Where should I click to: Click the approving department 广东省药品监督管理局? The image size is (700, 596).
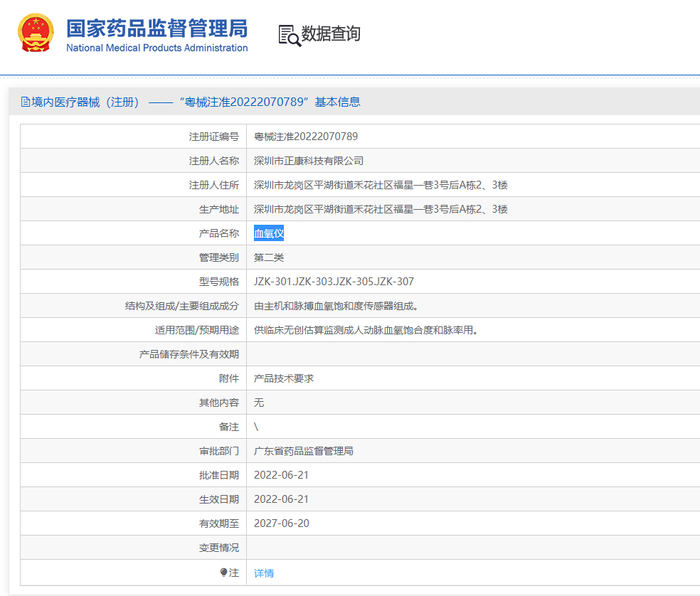pyautogui.click(x=304, y=451)
